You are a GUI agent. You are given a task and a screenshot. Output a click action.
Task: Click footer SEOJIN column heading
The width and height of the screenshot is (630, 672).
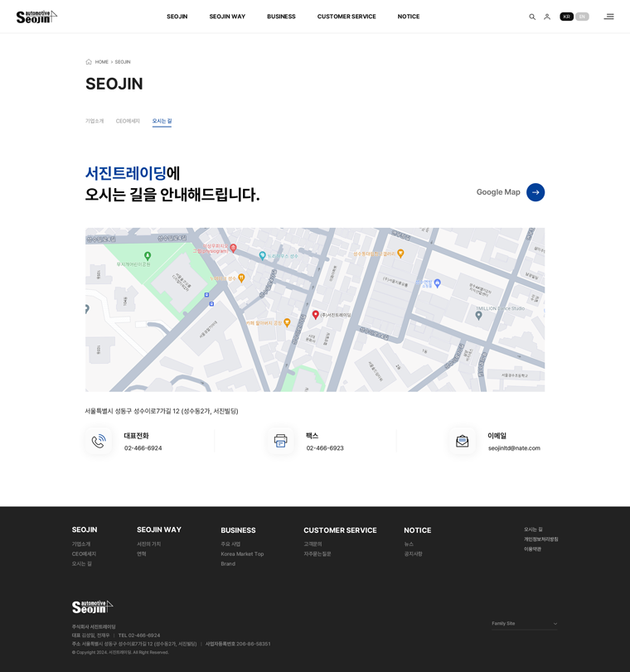coord(85,529)
